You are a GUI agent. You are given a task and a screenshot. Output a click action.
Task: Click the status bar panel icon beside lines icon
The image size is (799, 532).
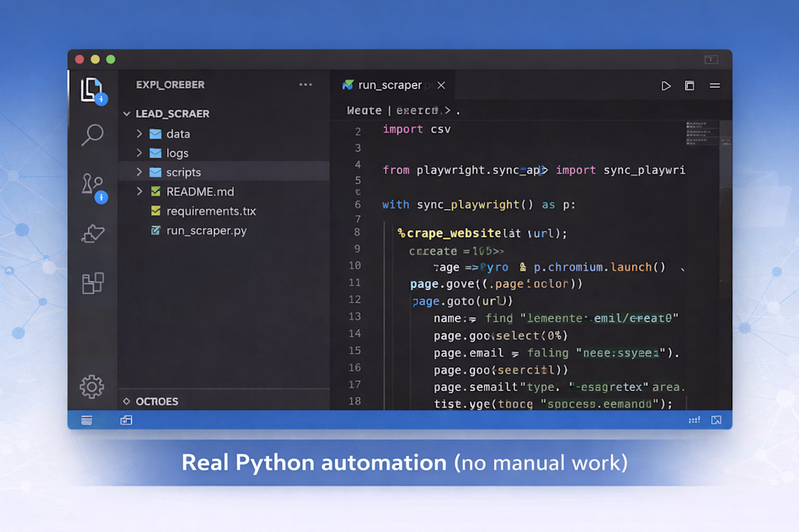pos(126,420)
